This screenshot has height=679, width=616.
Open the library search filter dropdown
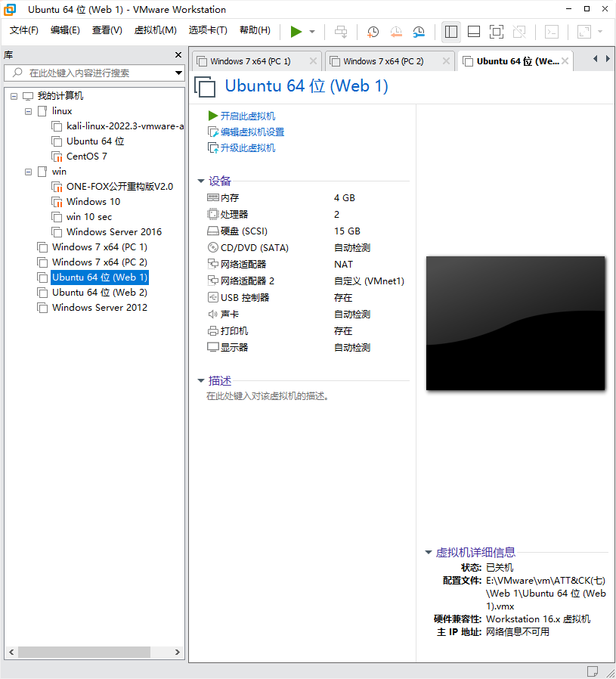[178, 73]
